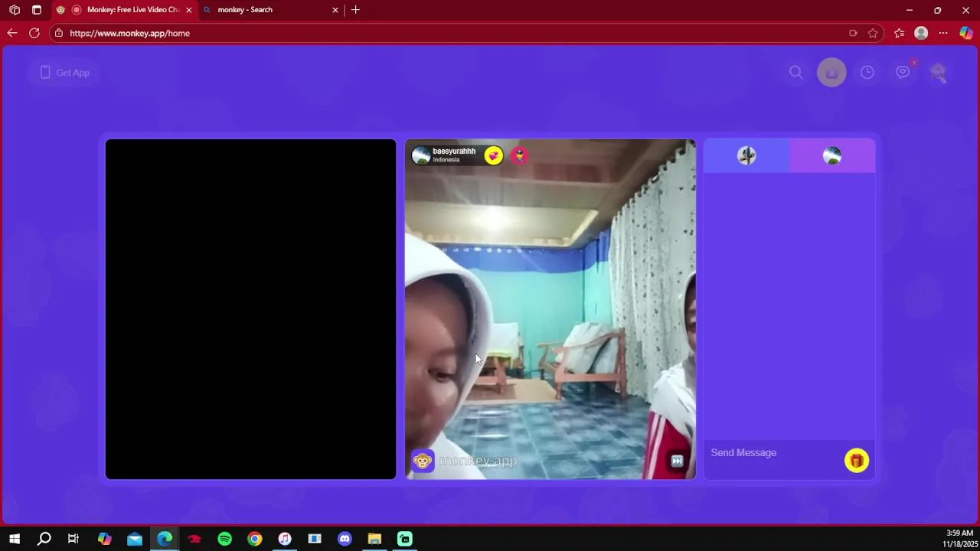Open tab actions menu icon

(x=36, y=10)
